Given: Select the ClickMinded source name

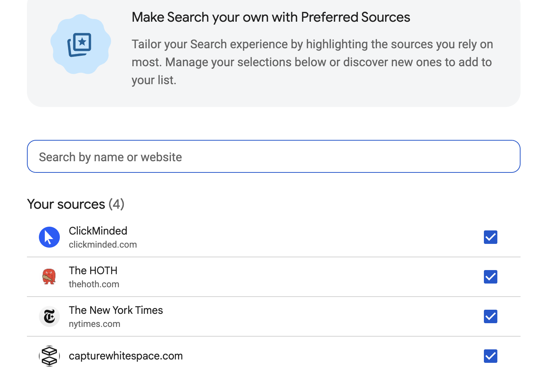Looking at the screenshot, I should (98, 231).
